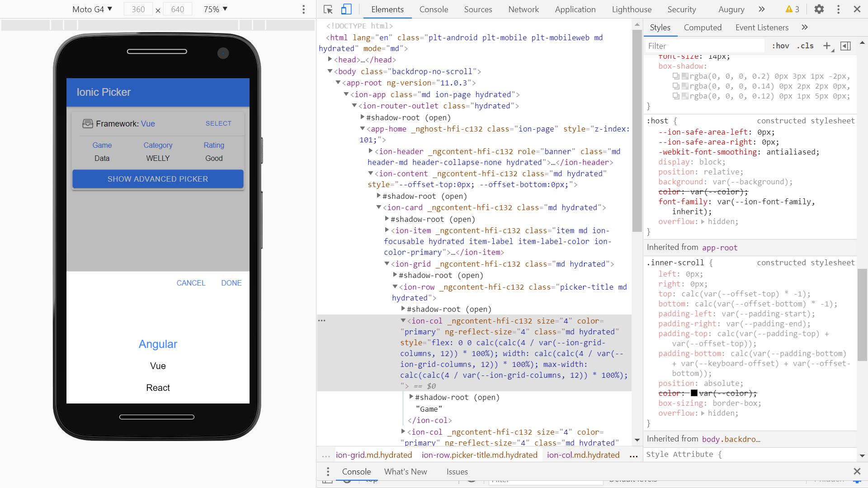Image resolution: width=868 pixels, height=488 pixels.
Task: Activate the inspect element picker icon
Action: point(328,9)
